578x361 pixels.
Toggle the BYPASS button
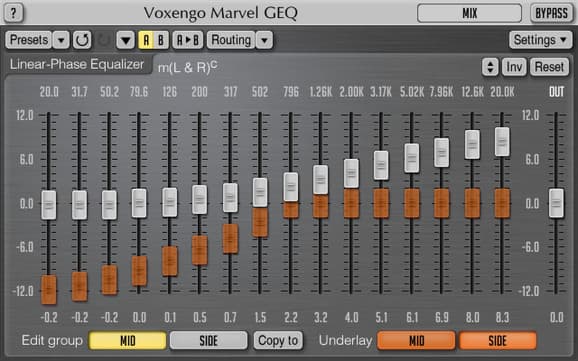point(551,13)
